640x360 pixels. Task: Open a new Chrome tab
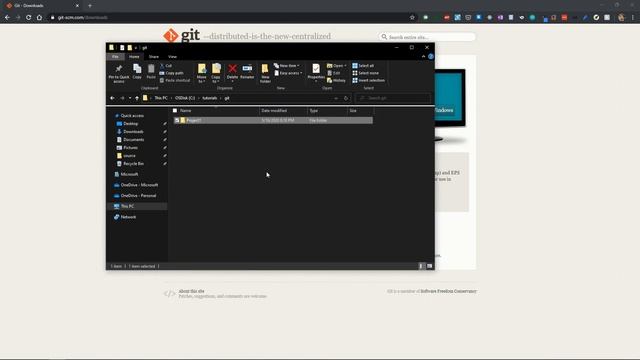pos(90,6)
